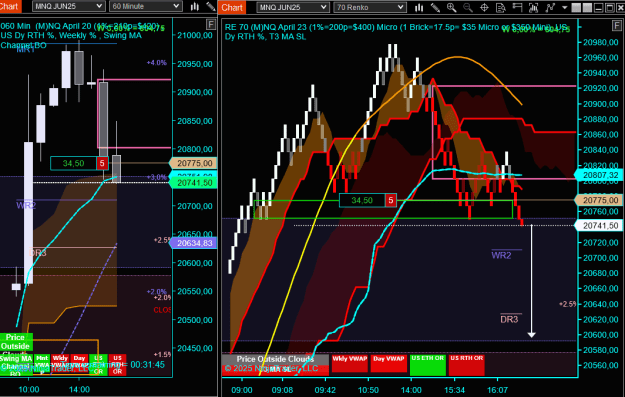Open MNQ JUN25 instrument dropdown in Renko chart
This screenshot has width=625, height=397.
point(293,7)
